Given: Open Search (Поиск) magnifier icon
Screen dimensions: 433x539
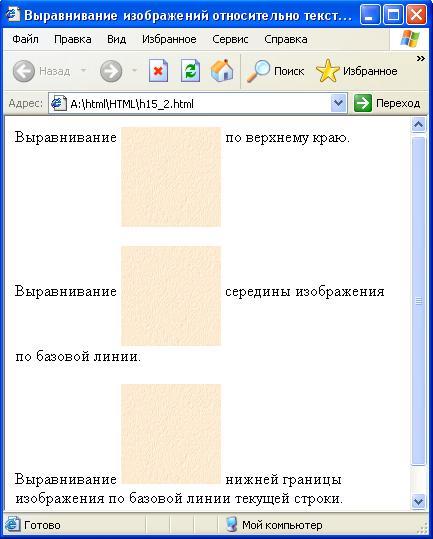Looking at the screenshot, I should tap(258, 71).
